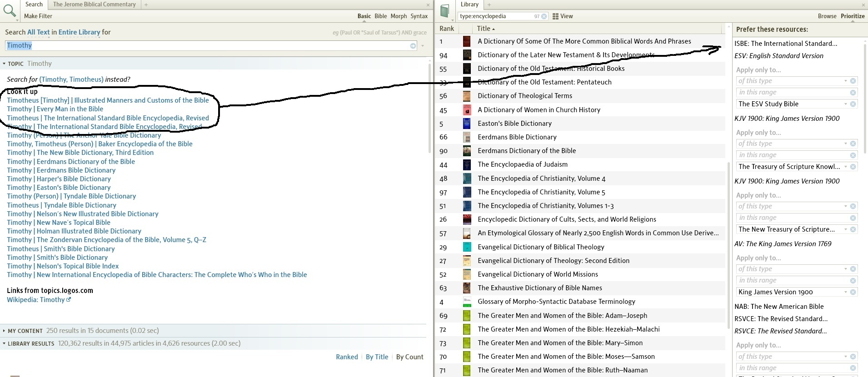This screenshot has width=868, height=377.
Task: Collapse the TOPIC Timothy section
Action: (4, 64)
